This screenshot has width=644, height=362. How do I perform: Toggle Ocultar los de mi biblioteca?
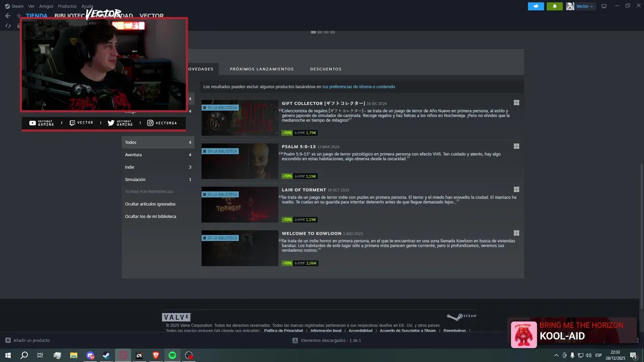coord(150,216)
